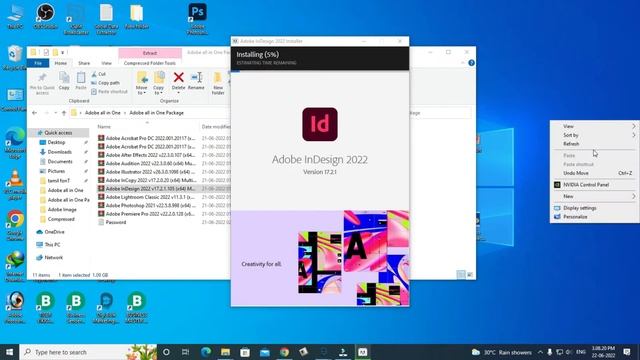This screenshot has height=360, width=640.
Task: Click Explorer Back navigation arrow
Action: [35, 113]
